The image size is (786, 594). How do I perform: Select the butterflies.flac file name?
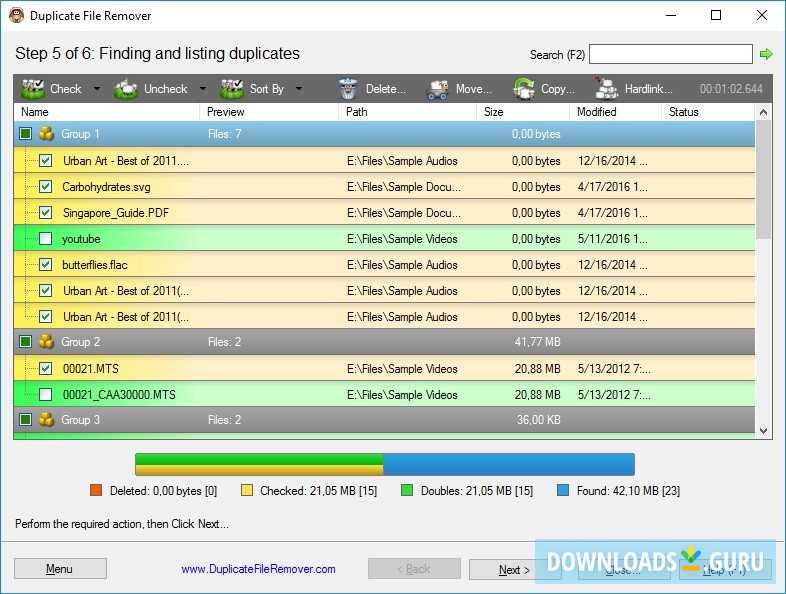tap(95, 265)
